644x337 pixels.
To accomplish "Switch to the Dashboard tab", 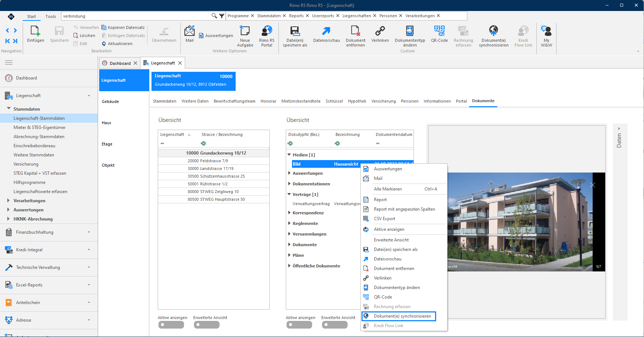I will coord(120,63).
